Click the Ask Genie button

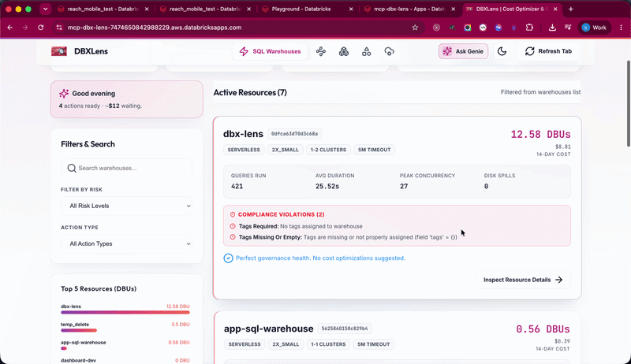tap(463, 51)
